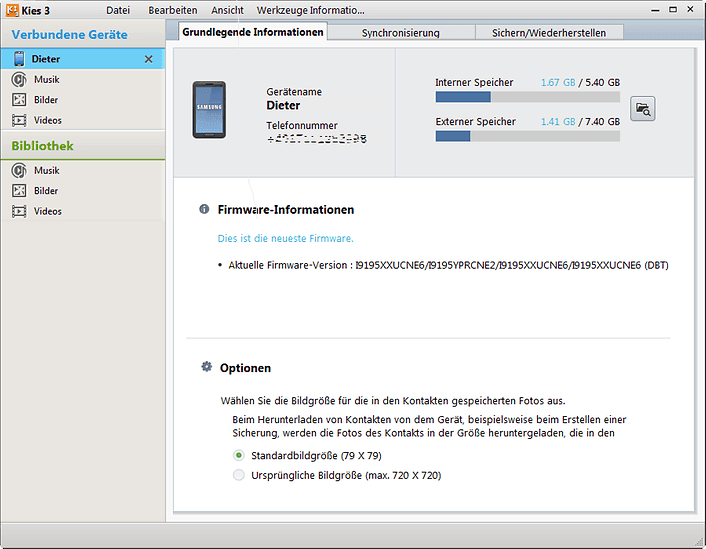Select Standardbildgröße (79 X 79) radio button

point(239,455)
